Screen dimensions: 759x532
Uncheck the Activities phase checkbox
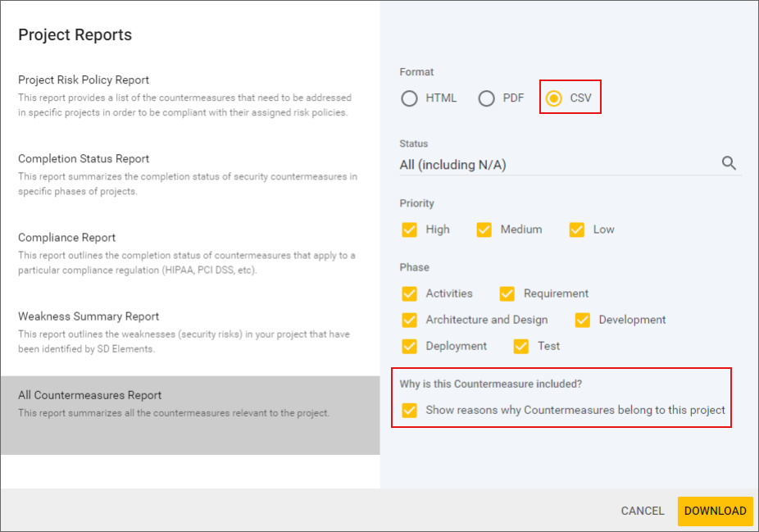tap(410, 293)
